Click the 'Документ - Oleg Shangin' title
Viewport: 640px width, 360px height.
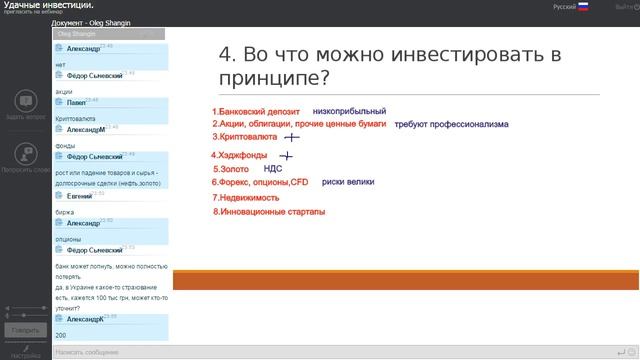pos(91,23)
